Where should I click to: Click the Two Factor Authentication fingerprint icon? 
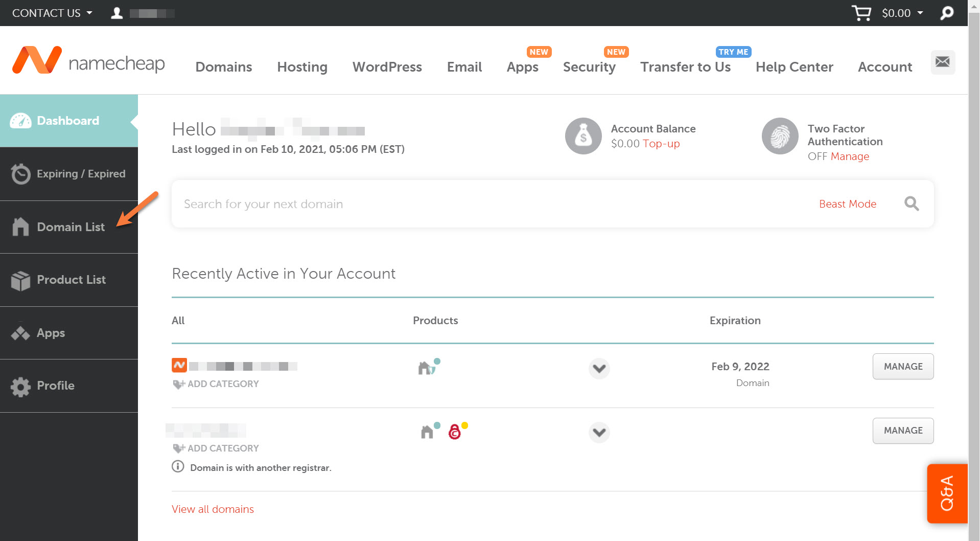(x=780, y=136)
